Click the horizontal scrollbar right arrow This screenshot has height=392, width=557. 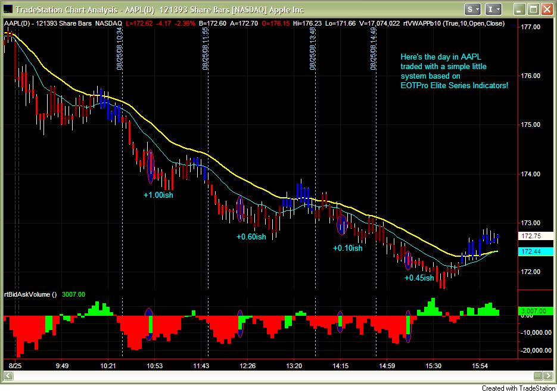click(x=549, y=376)
